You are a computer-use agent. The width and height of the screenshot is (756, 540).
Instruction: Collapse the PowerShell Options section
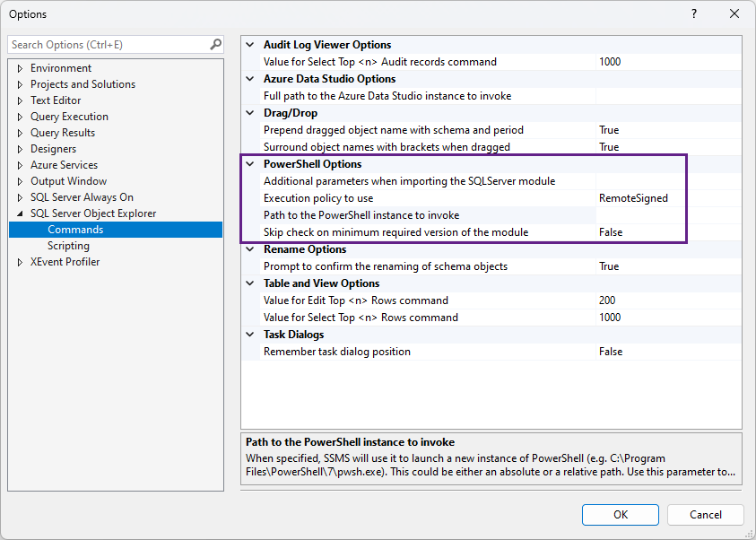tap(249, 164)
